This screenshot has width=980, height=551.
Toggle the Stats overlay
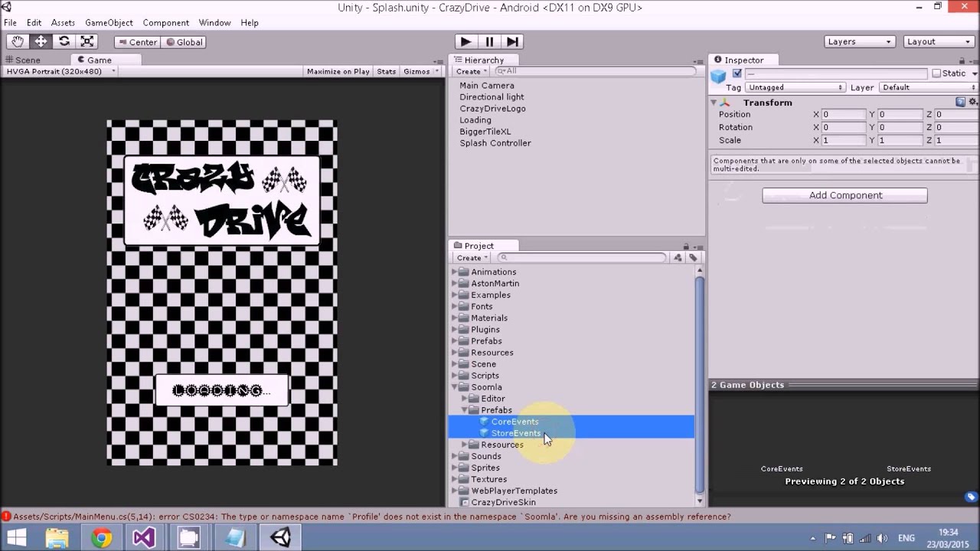coord(387,71)
